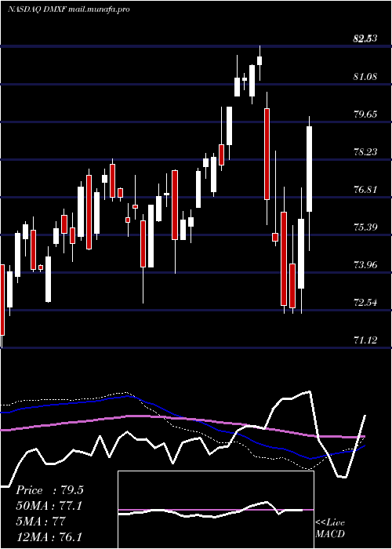The image size is (392, 549).
Task: Click the Price : 79.5 readout
Action: pos(49,490)
